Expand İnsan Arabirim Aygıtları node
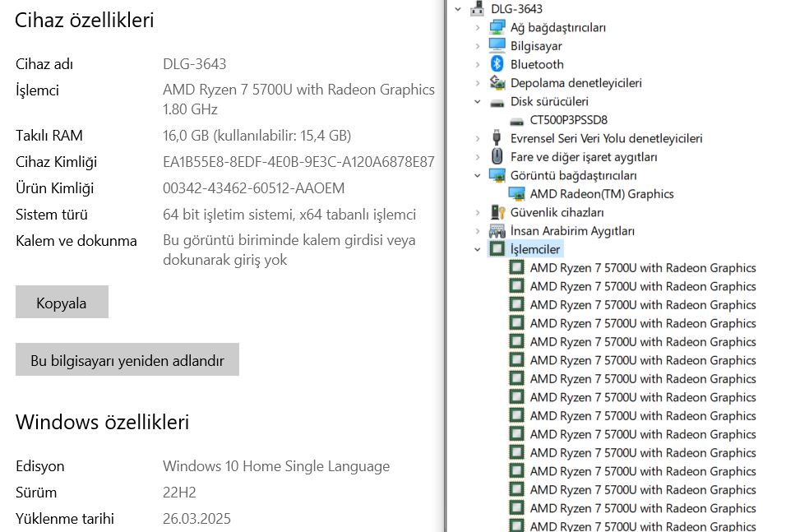This screenshot has height=532, width=809. point(477,231)
